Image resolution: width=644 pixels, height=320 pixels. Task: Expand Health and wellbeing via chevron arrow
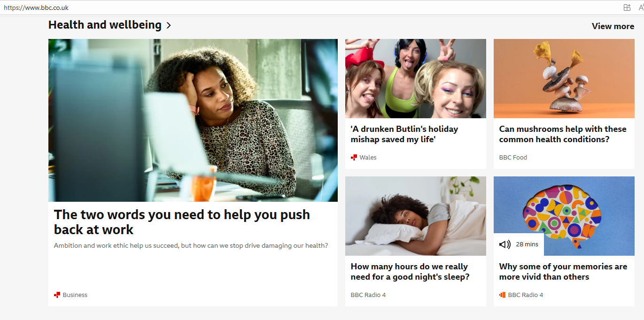coord(169,26)
